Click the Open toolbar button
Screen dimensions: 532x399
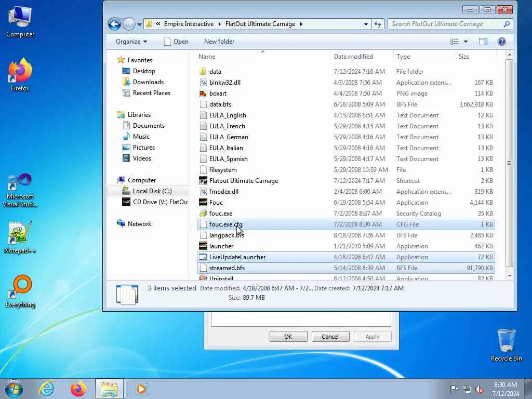[176, 42]
